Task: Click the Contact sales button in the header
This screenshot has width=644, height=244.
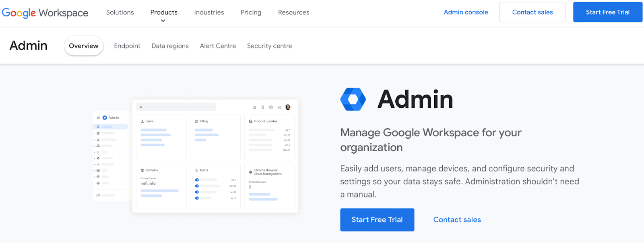Action: [533, 12]
